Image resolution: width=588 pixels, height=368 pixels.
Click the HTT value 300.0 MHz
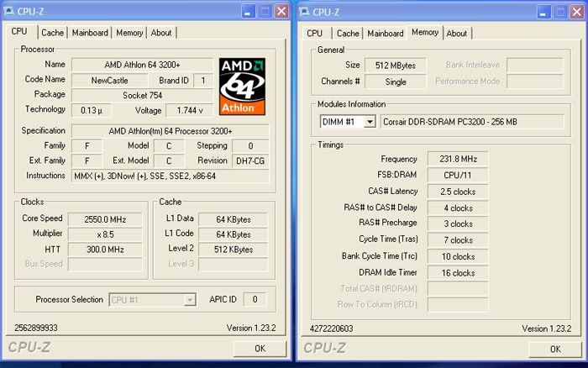click(105, 250)
